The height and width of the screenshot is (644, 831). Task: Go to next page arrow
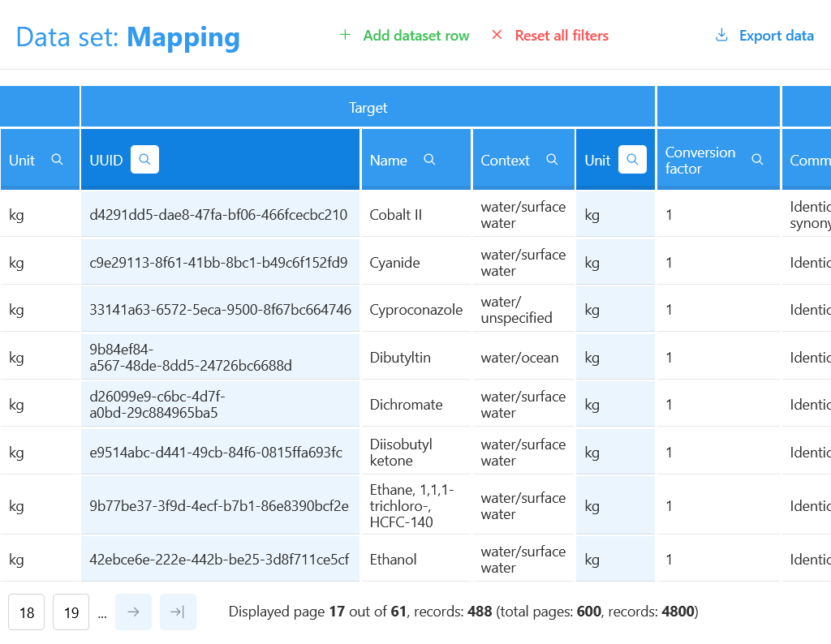(134, 612)
